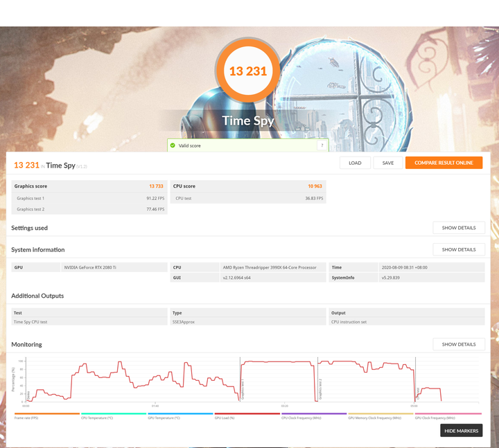The image size is (499, 448).
Task: Click the 13 231 Time Spy result heading
Action: [51, 165]
